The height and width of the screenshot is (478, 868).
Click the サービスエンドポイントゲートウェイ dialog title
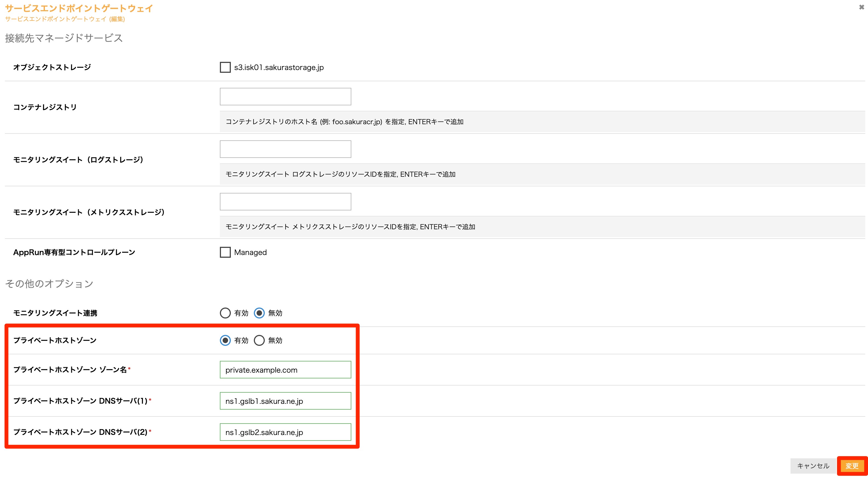[79, 8]
